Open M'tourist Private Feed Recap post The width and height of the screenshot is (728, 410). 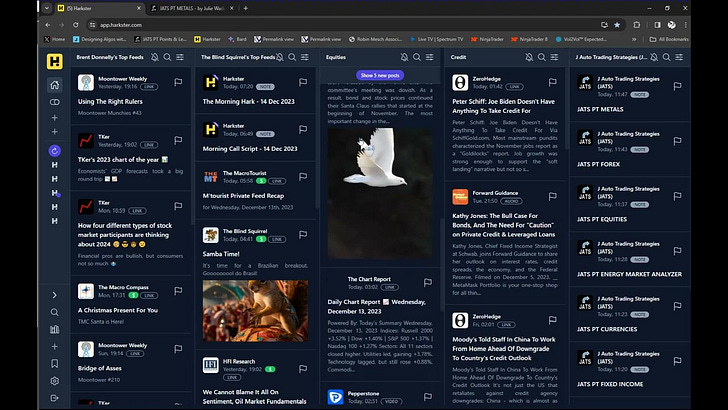pyautogui.click(x=243, y=196)
